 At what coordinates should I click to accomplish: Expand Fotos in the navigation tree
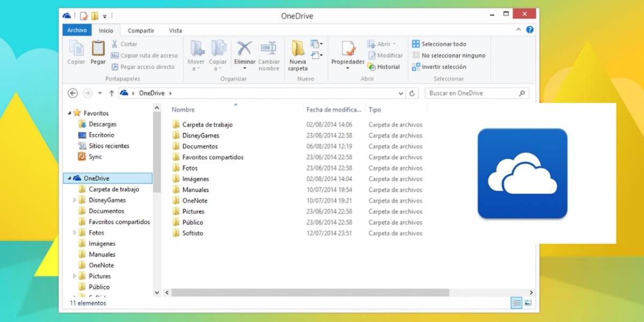point(75,232)
